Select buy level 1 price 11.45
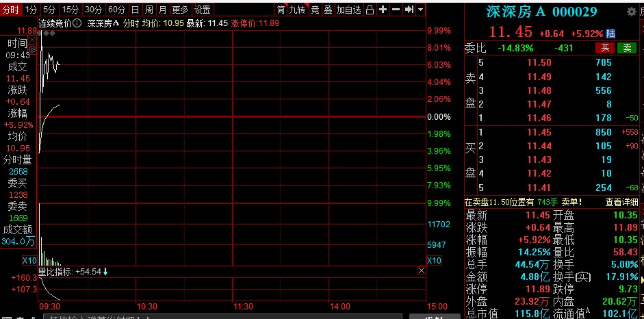The height and width of the screenshot is (319, 644). pos(539,132)
